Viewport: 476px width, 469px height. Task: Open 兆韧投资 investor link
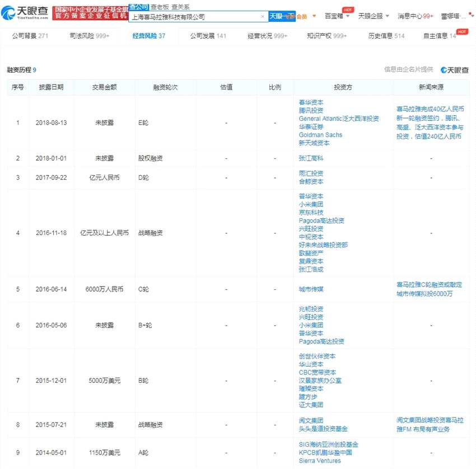click(x=311, y=309)
